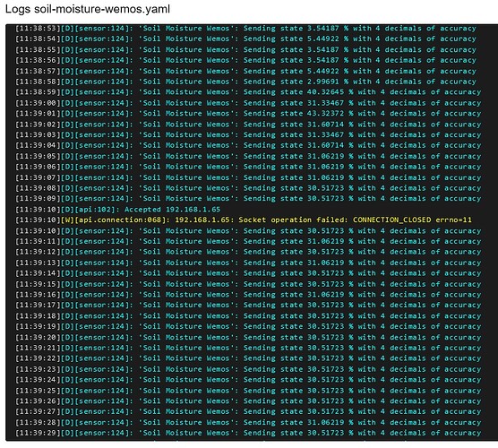
Task: Click the yellow CONNECTION_CLOSED warning log line
Action: coord(244,220)
